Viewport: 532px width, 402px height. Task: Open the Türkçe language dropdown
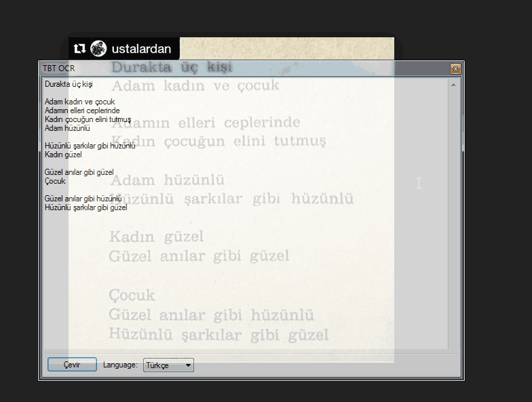pos(168,365)
